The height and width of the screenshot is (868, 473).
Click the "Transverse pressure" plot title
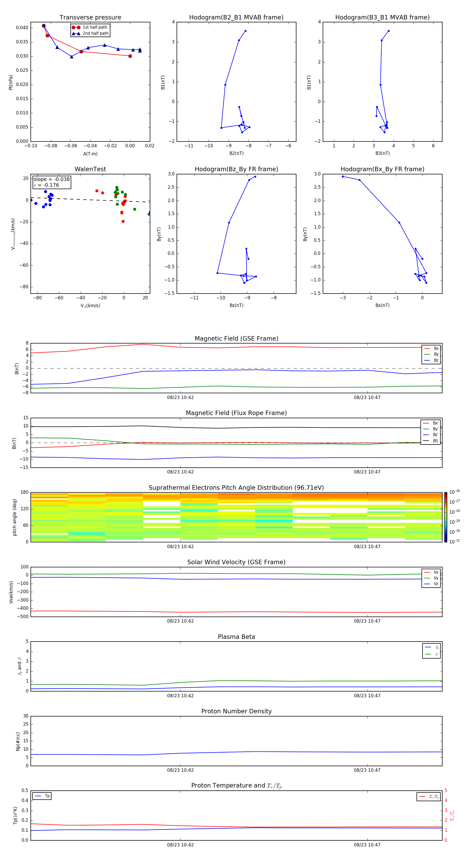[90, 18]
